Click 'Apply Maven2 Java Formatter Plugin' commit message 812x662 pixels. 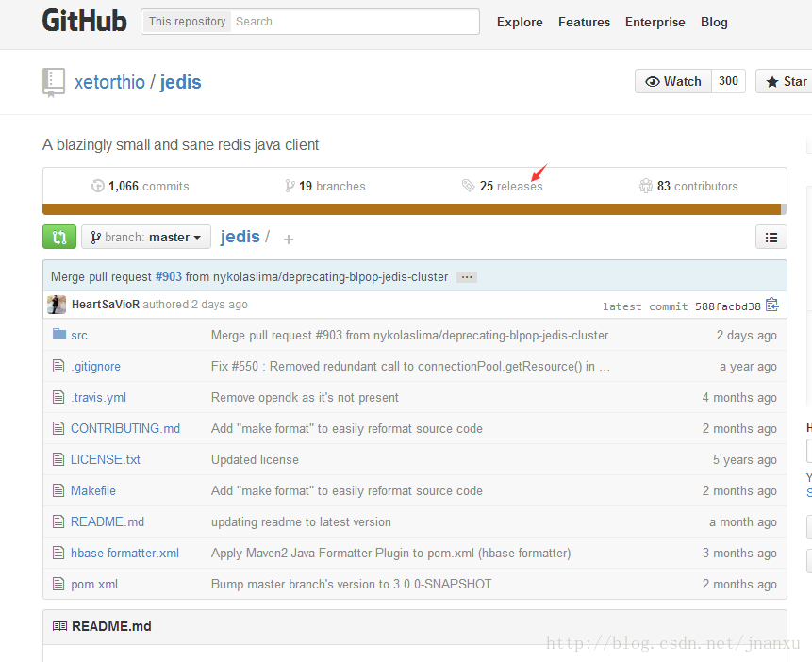[391, 553]
